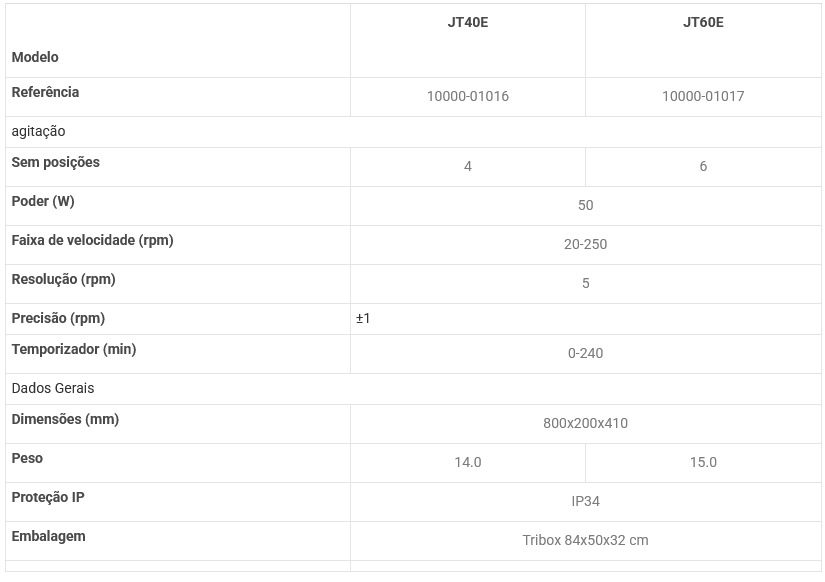
Task: Click reference number 10000-01017
Action: click(703, 97)
